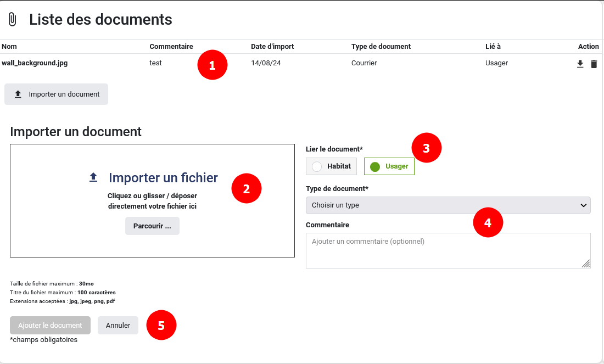Open the Choisir un type dropdown

(448, 205)
